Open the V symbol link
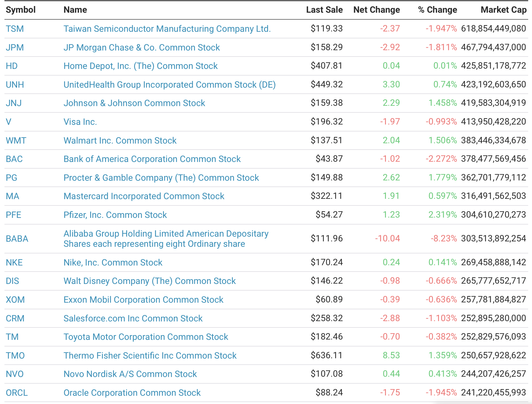Image resolution: width=532 pixels, height=404 pixels. pos(9,122)
